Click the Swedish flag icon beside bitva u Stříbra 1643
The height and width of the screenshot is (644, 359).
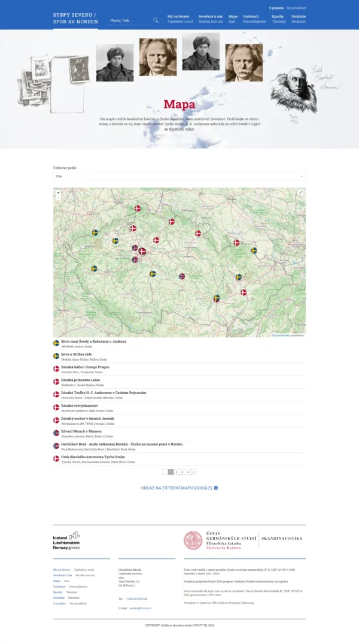tap(56, 356)
